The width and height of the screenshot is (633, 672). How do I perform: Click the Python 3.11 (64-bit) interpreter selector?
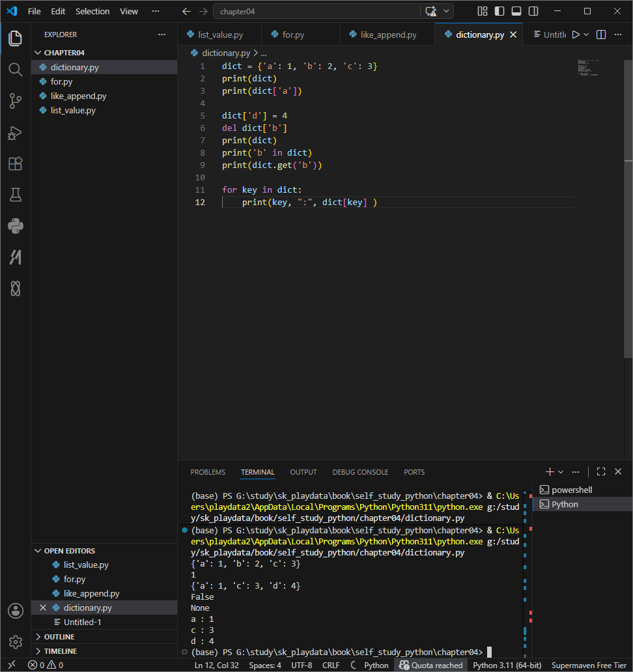(507, 665)
